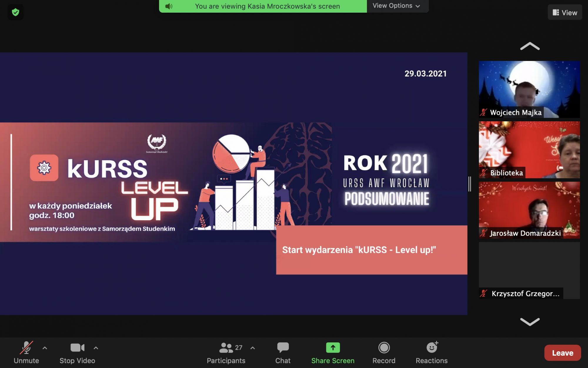This screenshot has height=368, width=588.
Task: Expand the arrow beside the Participants count
Action: click(253, 348)
